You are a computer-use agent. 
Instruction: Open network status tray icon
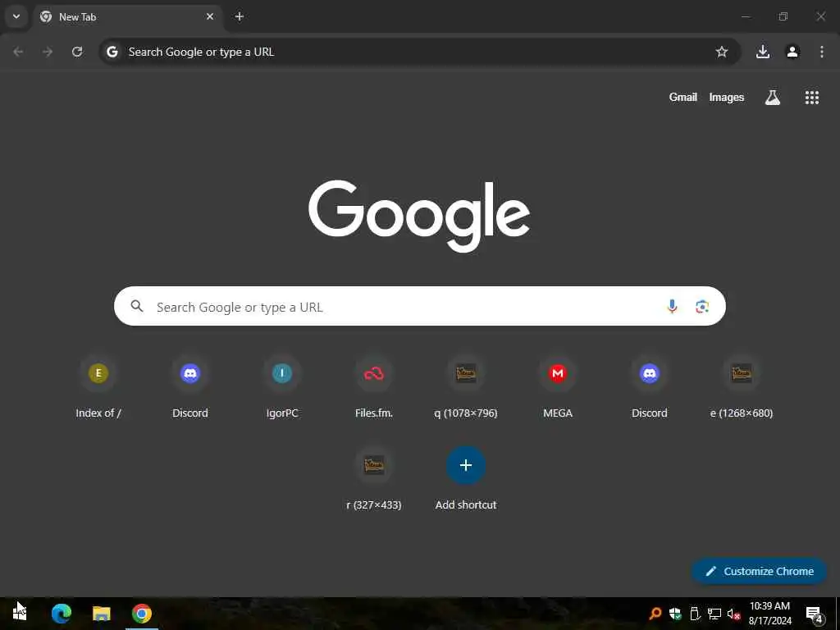point(714,614)
